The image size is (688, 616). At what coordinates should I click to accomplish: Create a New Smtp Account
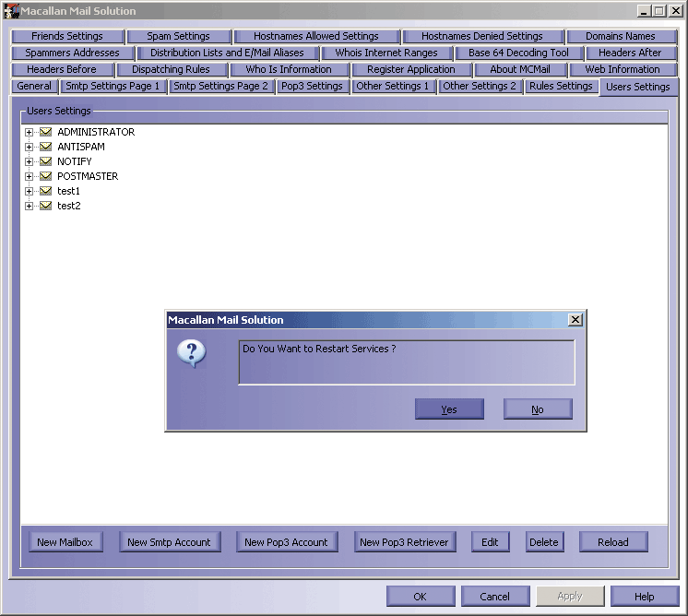click(x=170, y=542)
